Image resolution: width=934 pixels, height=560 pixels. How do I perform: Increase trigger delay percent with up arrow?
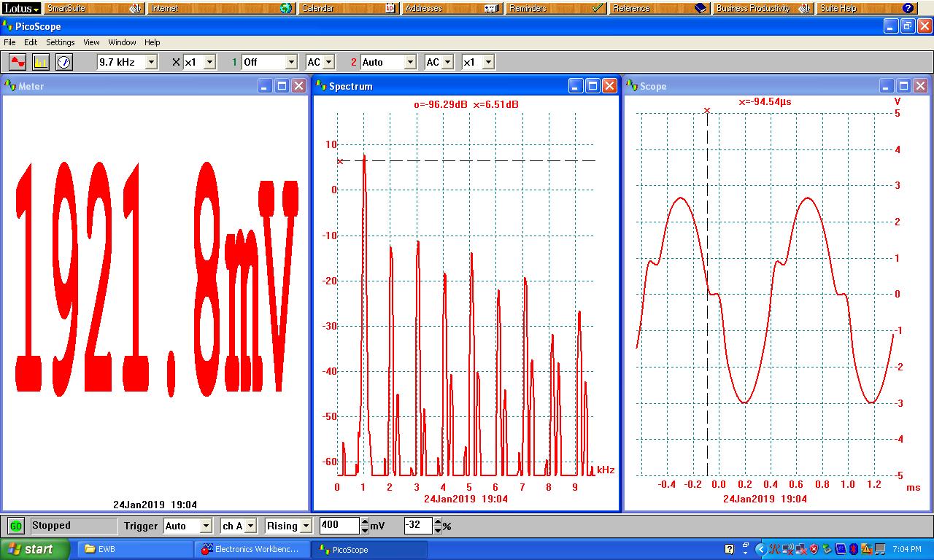click(438, 522)
